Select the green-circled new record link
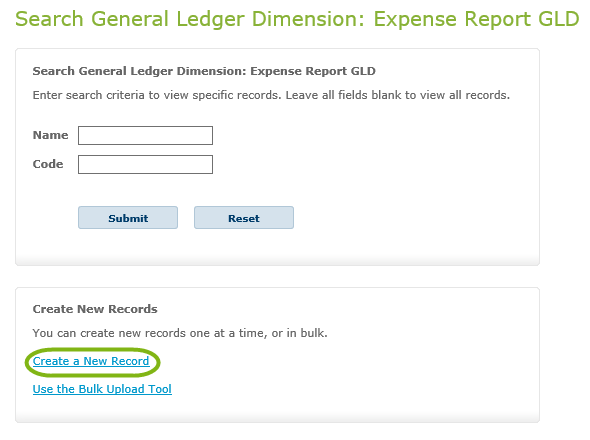The image size is (590, 440). point(91,361)
